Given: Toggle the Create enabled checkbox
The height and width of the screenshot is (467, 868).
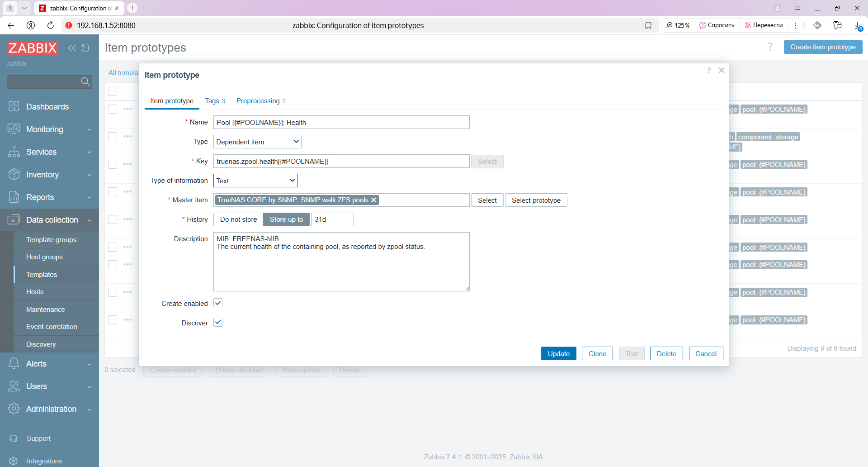Looking at the screenshot, I should [x=218, y=303].
